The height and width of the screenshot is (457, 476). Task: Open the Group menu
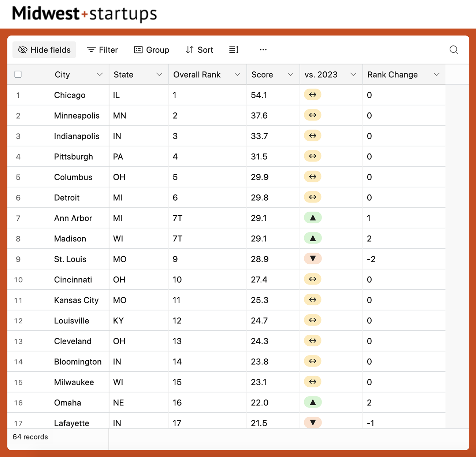coord(152,50)
